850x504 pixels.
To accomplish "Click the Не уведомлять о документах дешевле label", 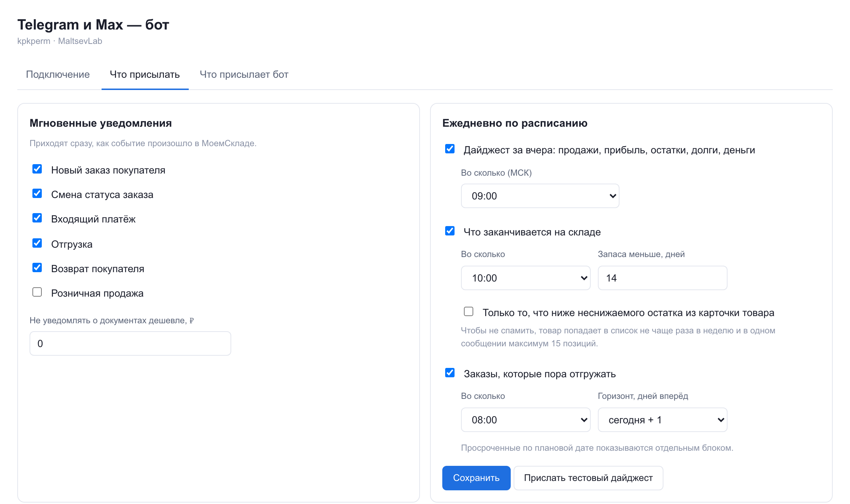I will pyautogui.click(x=112, y=320).
